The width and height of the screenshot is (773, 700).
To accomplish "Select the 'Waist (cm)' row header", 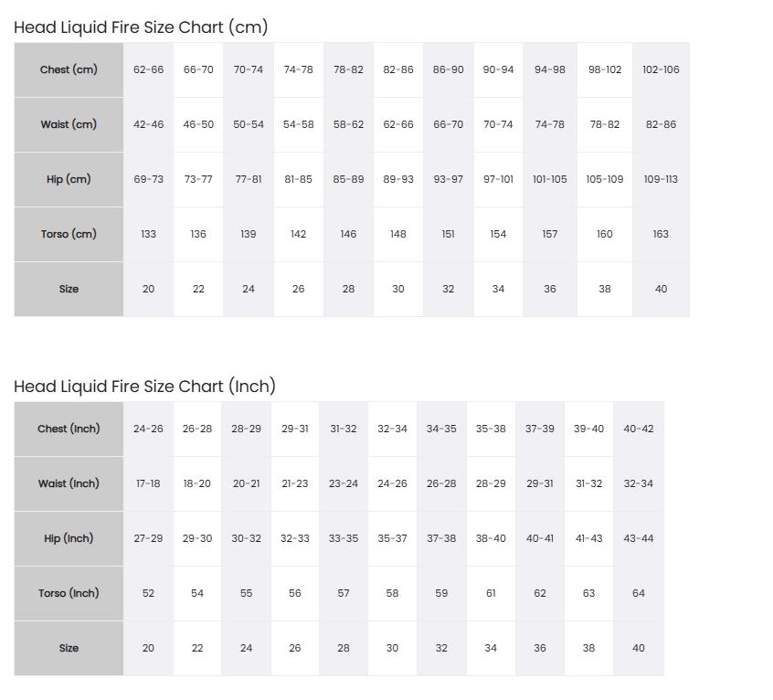I will (69, 124).
